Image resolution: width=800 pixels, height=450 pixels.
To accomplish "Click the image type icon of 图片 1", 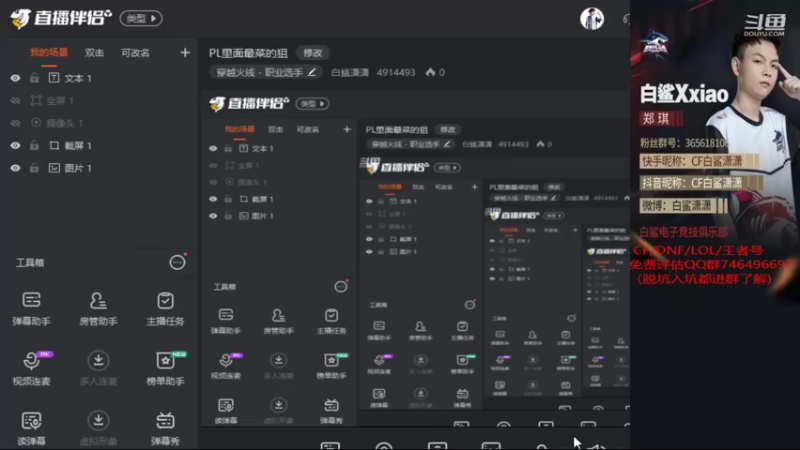I will [x=54, y=168].
